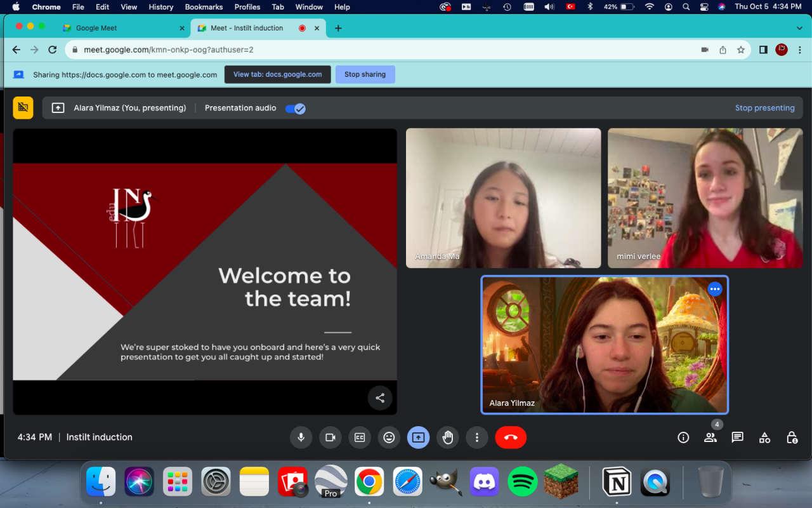Click the red leave call button

[511, 438]
